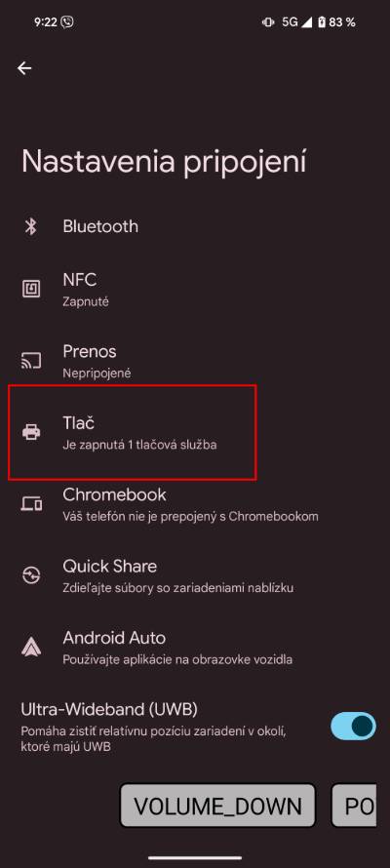Open the NFC Zapnuté entry
This screenshot has height=868, width=390.
[x=195, y=290]
